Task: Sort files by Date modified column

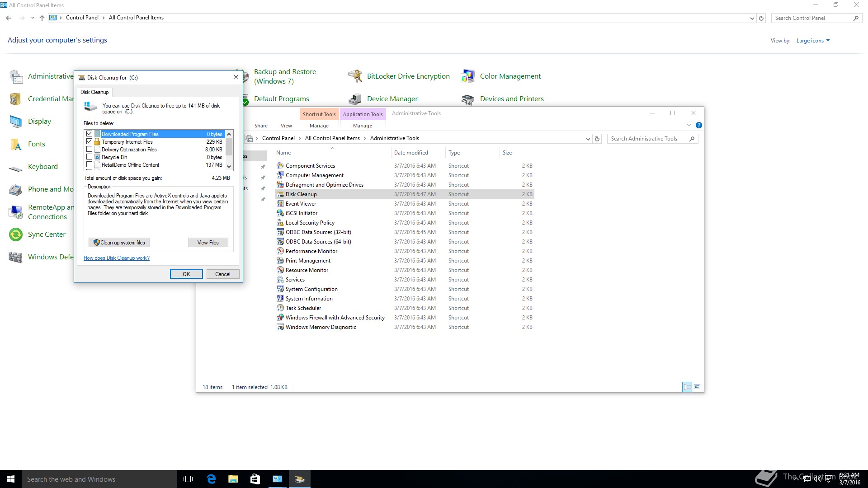Action: tap(411, 153)
